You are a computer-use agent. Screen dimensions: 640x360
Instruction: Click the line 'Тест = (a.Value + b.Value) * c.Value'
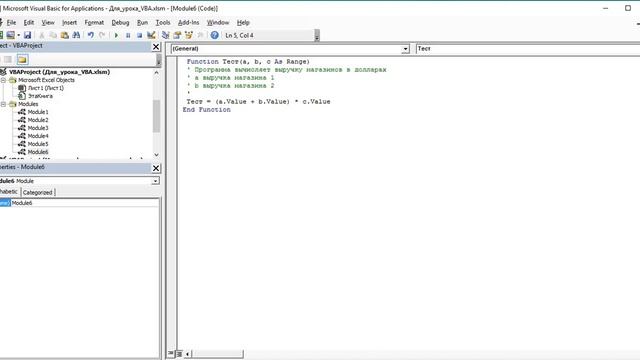point(258,102)
